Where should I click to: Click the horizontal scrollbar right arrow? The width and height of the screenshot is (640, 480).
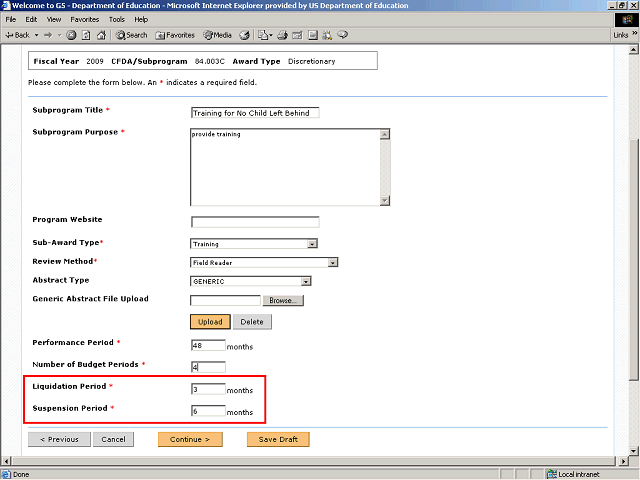tap(623, 461)
